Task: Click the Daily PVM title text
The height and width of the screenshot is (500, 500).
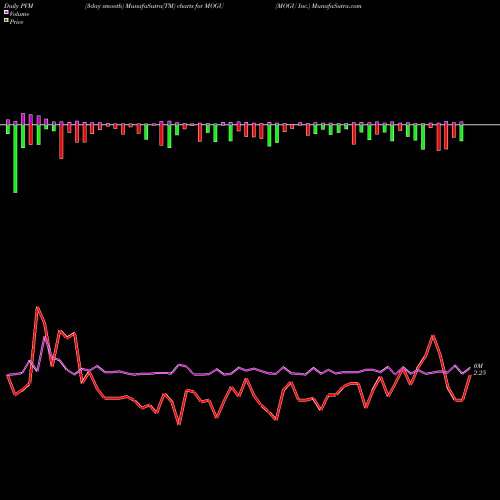Action: tap(19, 6)
